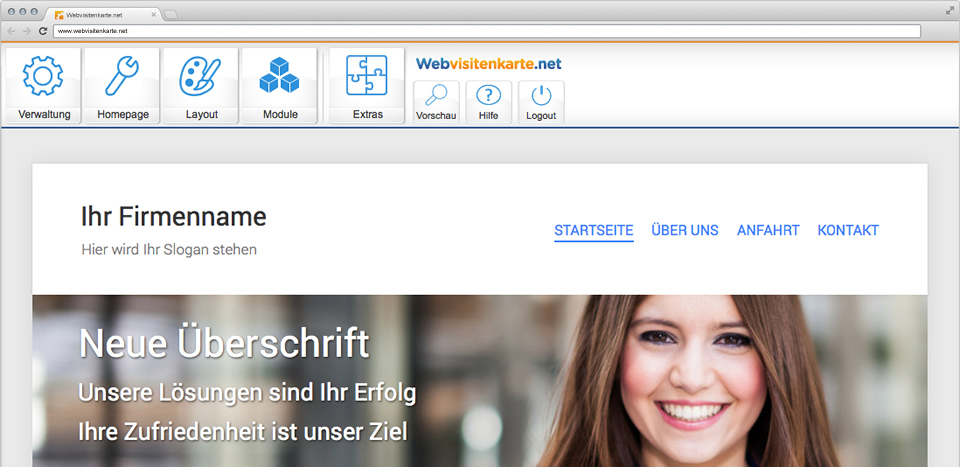Click 'Unsere Lösungen sind Ihr Erfolg' text
960x467 pixels.
(247, 393)
